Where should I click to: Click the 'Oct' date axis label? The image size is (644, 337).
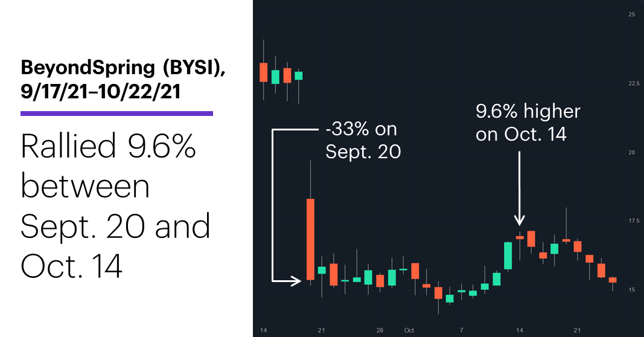tap(409, 330)
